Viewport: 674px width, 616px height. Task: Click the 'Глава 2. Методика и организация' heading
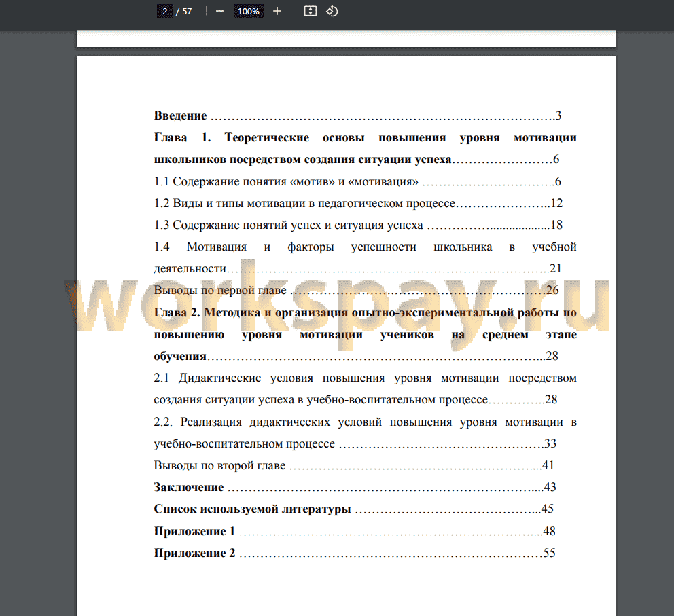[366, 312]
